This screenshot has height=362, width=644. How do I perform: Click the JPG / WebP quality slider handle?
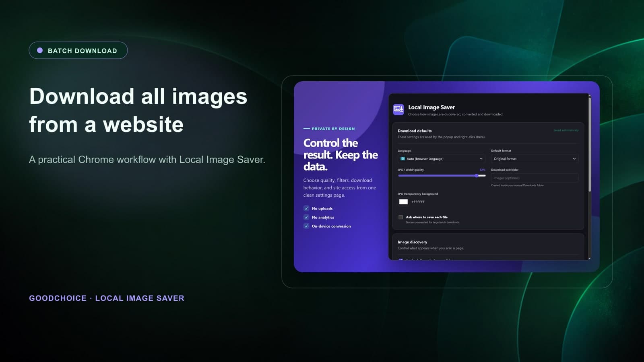477,176
